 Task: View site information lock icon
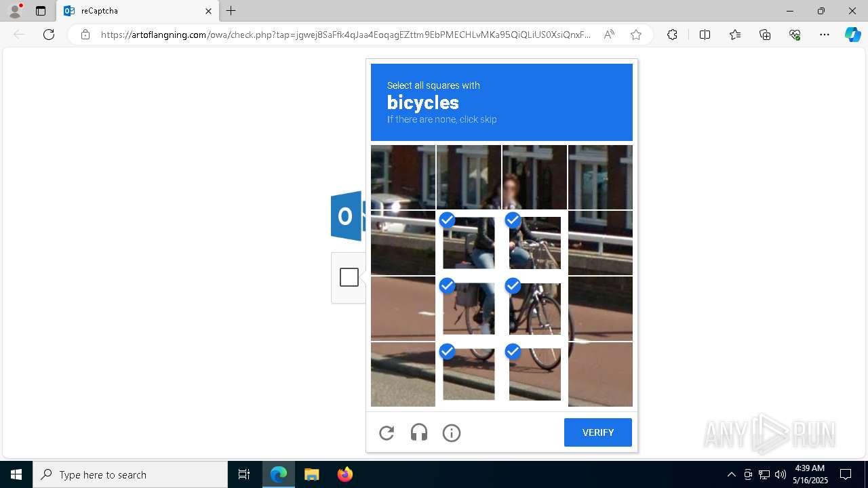(x=85, y=35)
